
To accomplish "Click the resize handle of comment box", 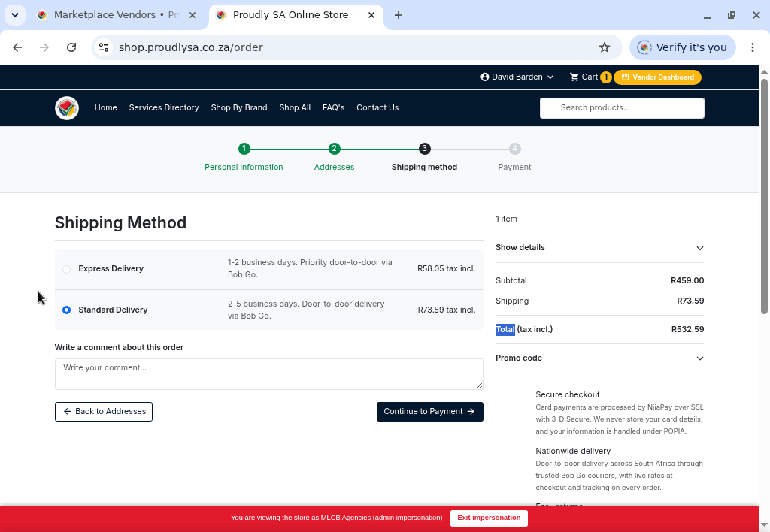I will tap(480, 386).
